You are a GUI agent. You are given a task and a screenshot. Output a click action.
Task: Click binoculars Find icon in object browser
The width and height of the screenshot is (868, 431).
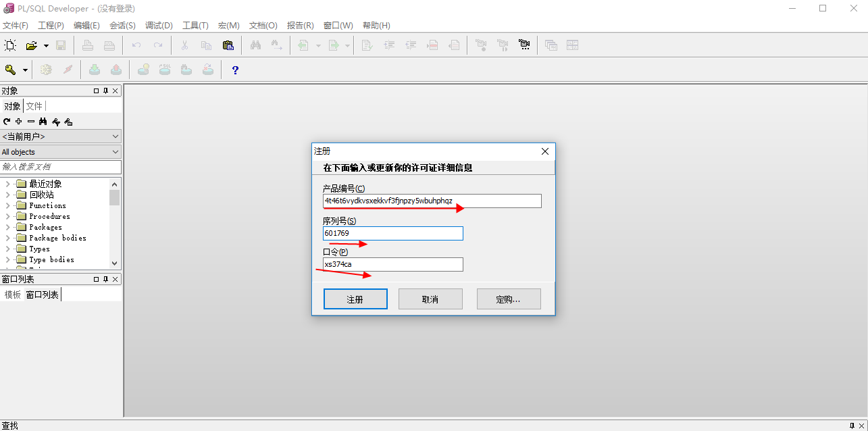point(43,122)
